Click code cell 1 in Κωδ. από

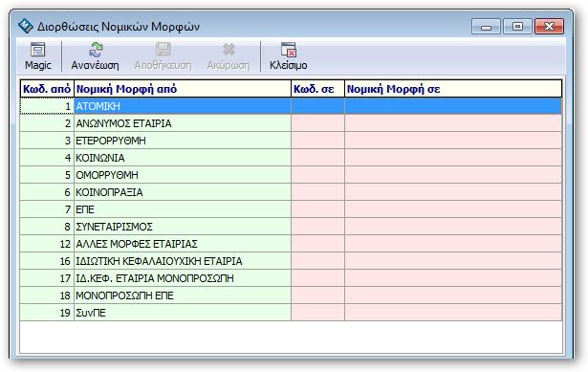(47, 106)
